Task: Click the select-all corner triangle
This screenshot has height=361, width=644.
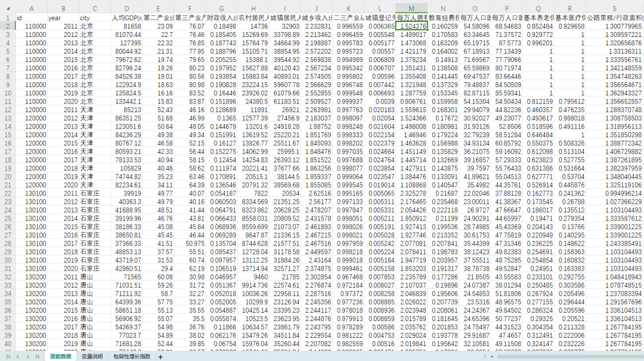Action: 7,9
